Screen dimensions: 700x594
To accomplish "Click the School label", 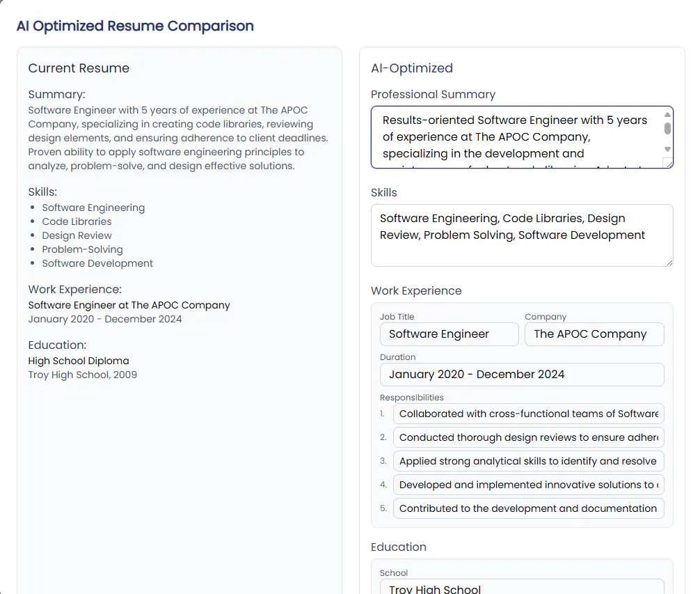I will (x=394, y=573).
